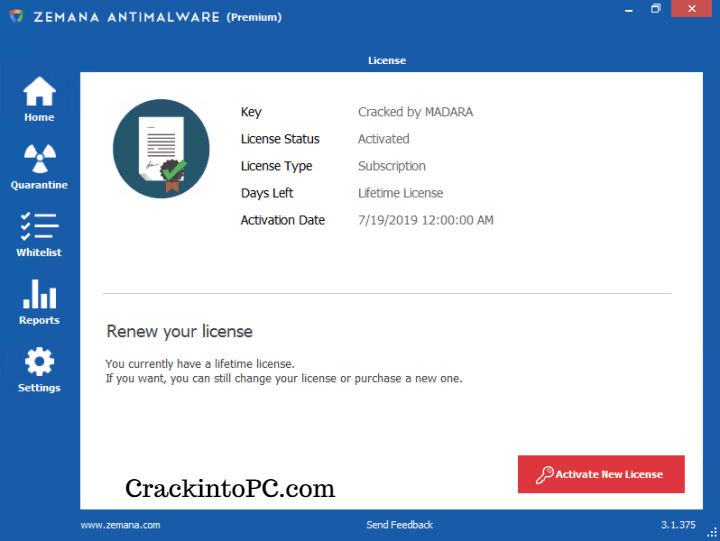Image resolution: width=720 pixels, height=541 pixels.
Task: Click the Activation Date value 7/19/2019
Action: point(426,220)
